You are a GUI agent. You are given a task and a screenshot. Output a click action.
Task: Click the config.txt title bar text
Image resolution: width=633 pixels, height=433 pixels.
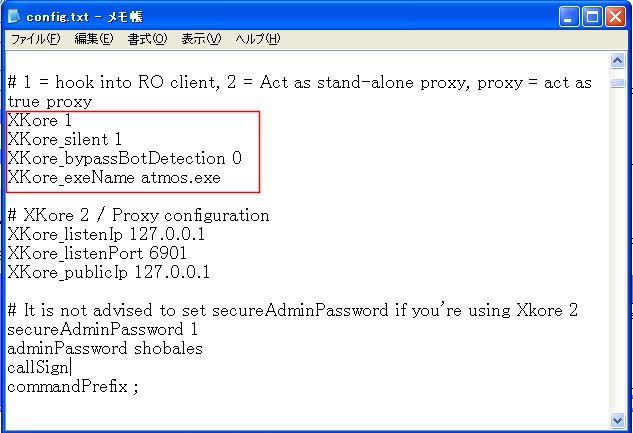[x=84, y=17]
